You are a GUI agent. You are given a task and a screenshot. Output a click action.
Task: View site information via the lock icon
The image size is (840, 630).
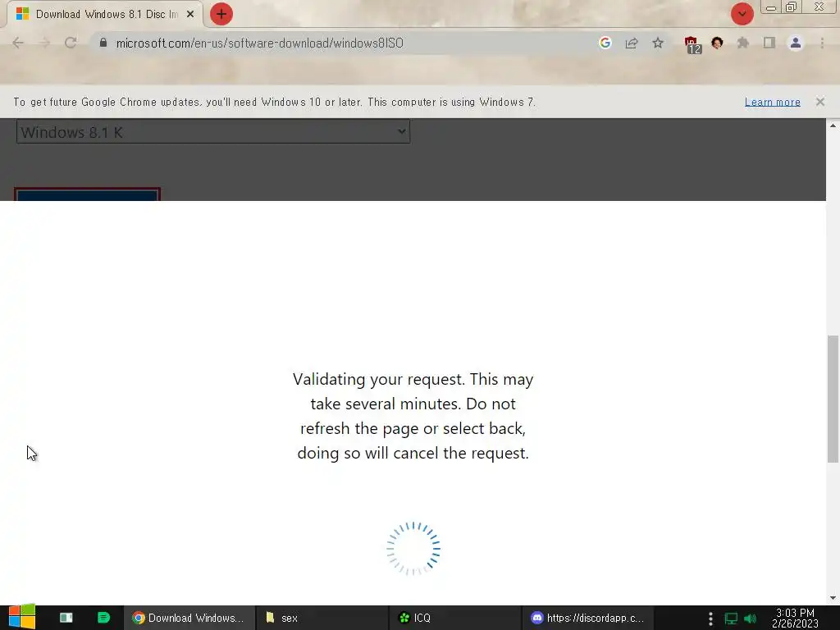(103, 43)
